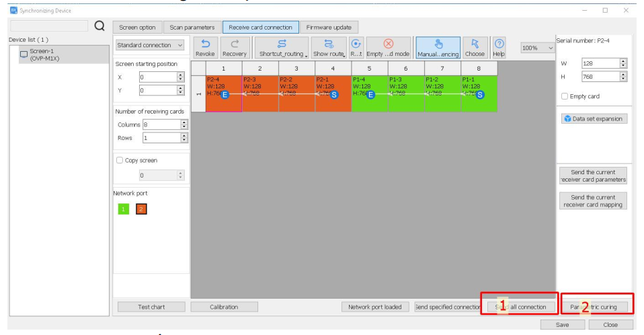Click Send the current receiver card mapping

pyautogui.click(x=593, y=201)
